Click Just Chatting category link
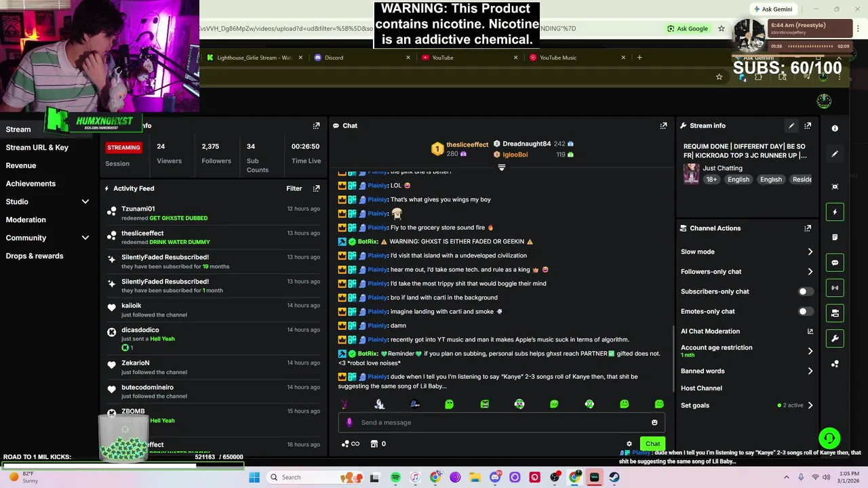The height and width of the screenshot is (488, 868). pos(722,168)
